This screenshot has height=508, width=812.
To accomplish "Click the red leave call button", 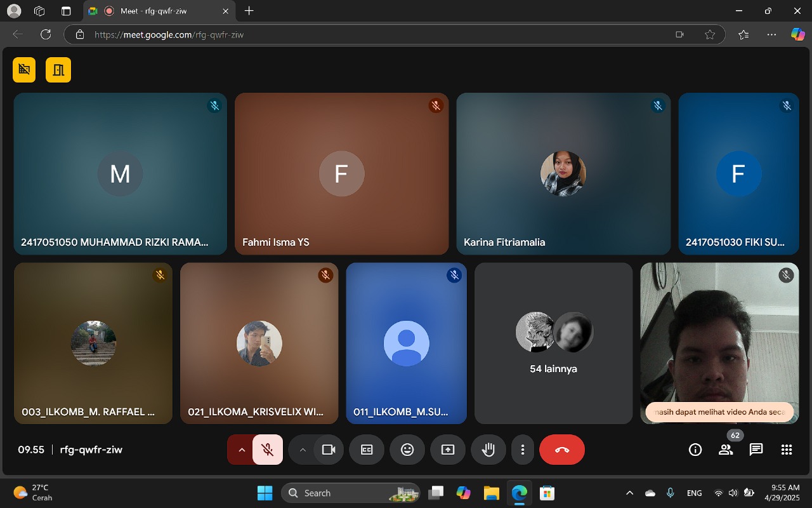I will (x=561, y=450).
